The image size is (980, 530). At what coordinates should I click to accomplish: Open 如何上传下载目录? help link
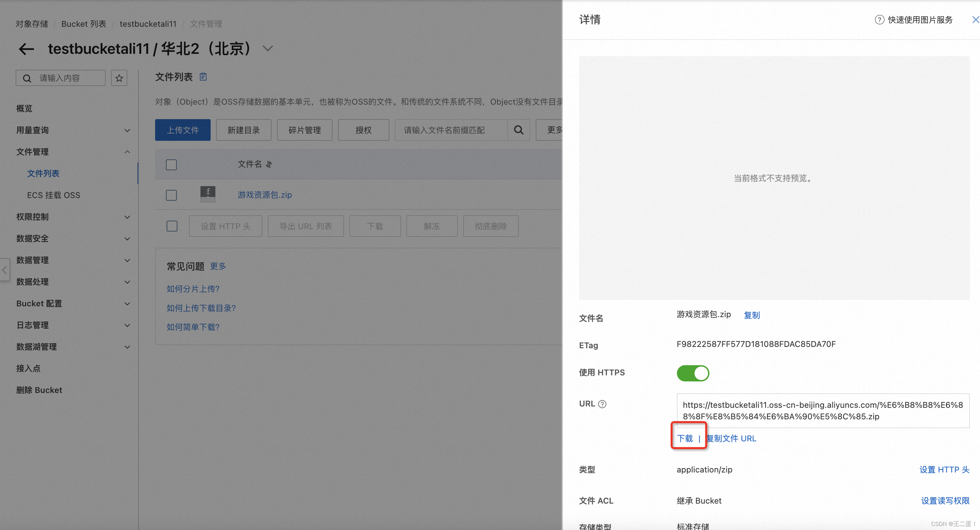(201, 308)
